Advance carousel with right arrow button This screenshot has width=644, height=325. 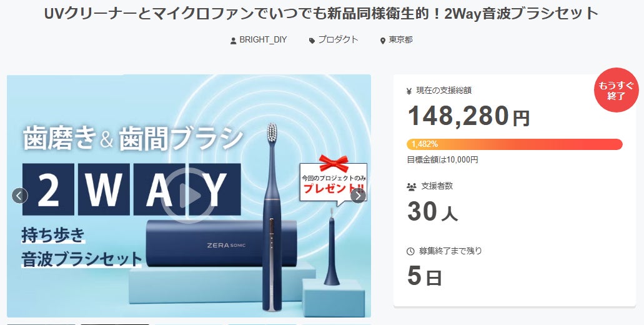(358, 196)
